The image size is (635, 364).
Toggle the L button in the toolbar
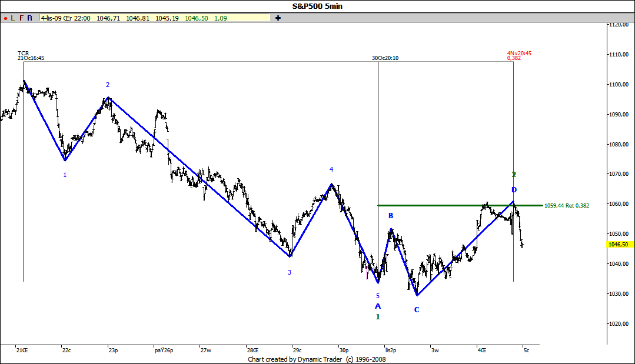[13, 18]
